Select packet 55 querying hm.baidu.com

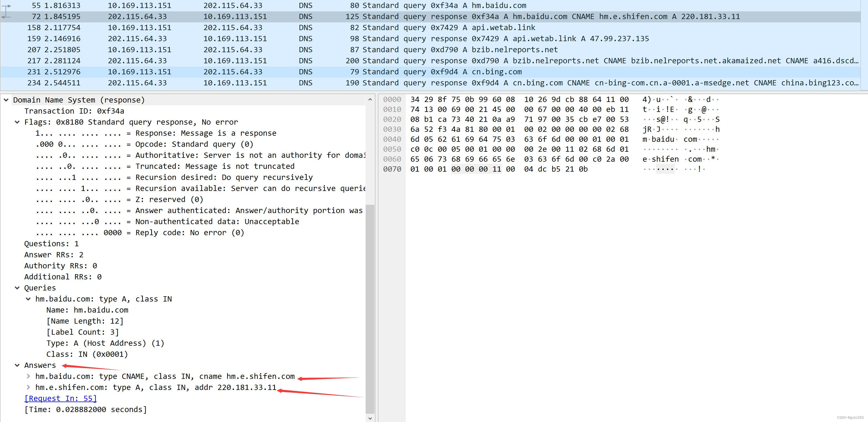tap(430, 6)
